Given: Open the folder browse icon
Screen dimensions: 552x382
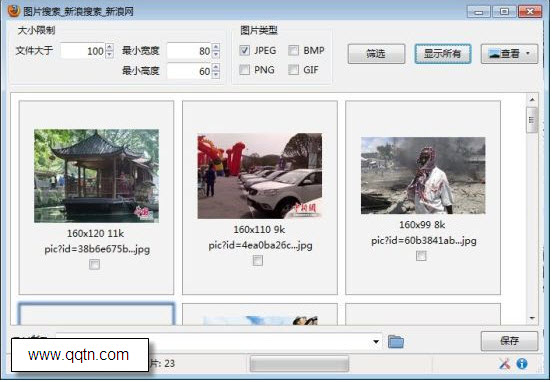Looking at the screenshot, I should 396,341.
